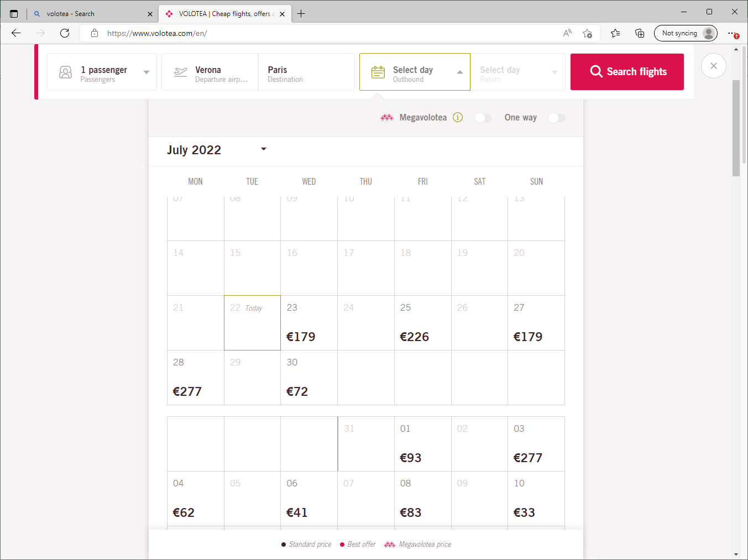Click the passenger icon in search bar
The height and width of the screenshot is (560, 748).
coord(66,72)
